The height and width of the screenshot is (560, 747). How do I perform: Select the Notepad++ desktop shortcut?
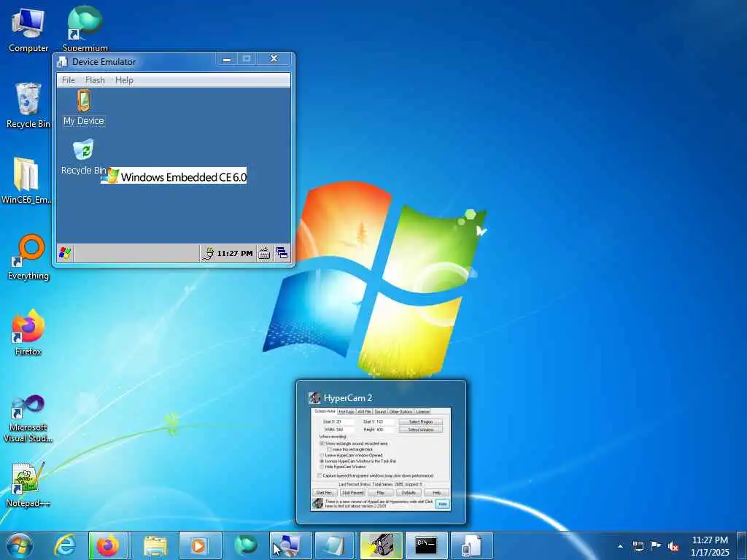coord(28,485)
